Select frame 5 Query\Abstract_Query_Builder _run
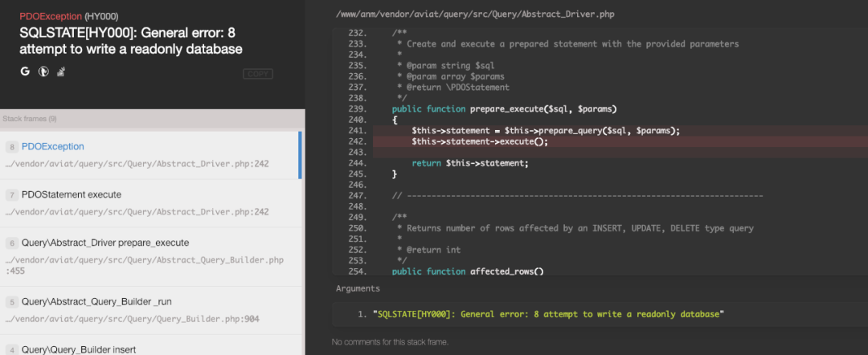This screenshot has width=868, height=355. point(151,310)
